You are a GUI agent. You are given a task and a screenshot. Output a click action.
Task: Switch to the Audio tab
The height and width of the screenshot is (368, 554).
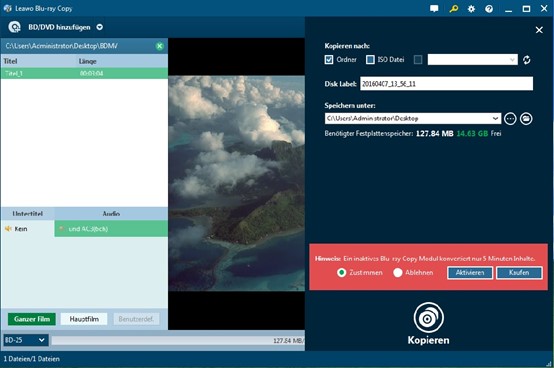[x=111, y=214]
